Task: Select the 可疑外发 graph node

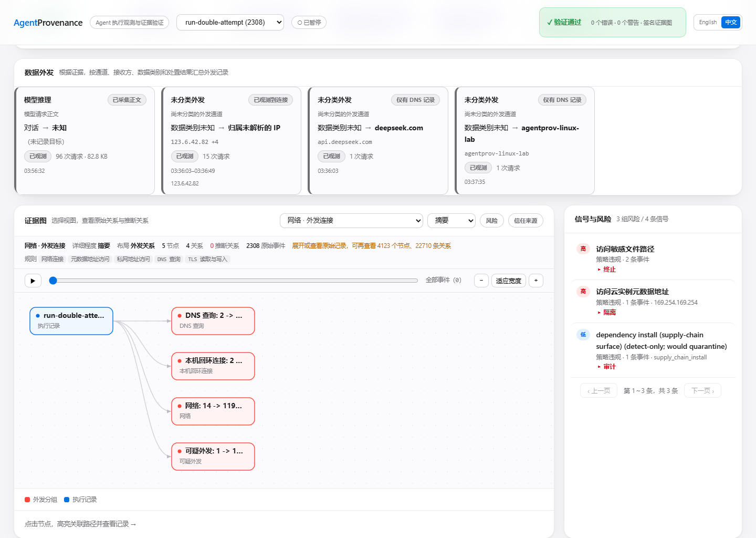Action: click(x=213, y=457)
